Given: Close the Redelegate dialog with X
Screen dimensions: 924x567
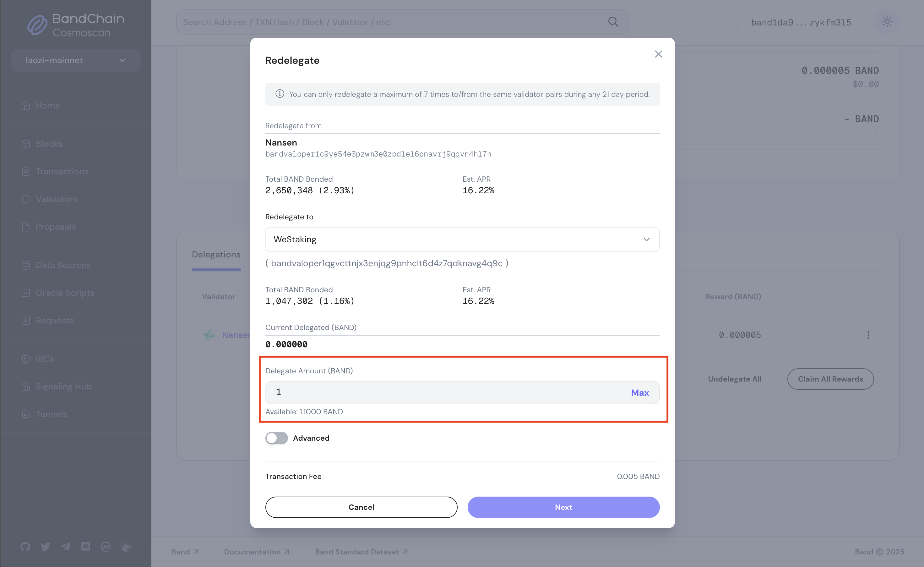Looking at the screenshot, I should click(x=658, y=54).
